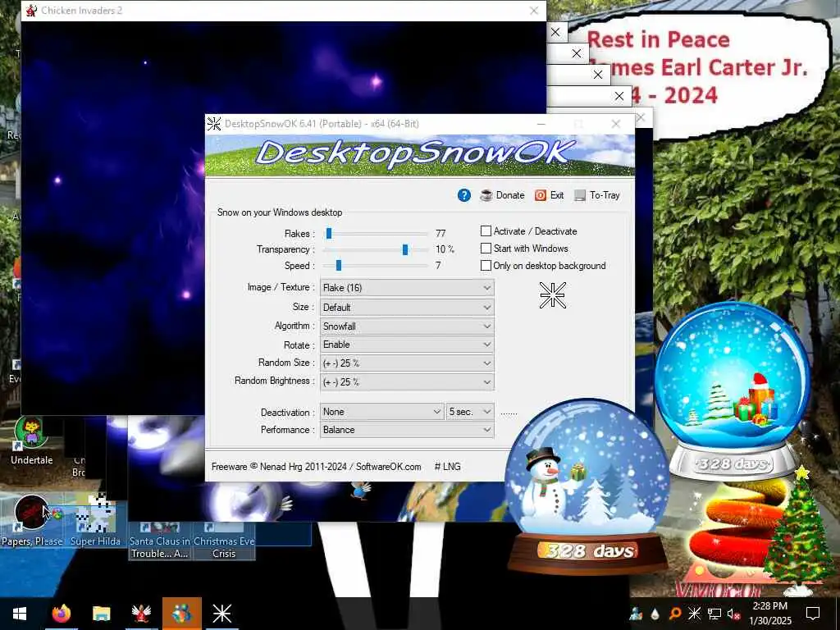Switch to Chicken Invaders taskbar icon
The width and height of the screenshot is (840, 630).
pyautogui.click(x=141, y=614)
